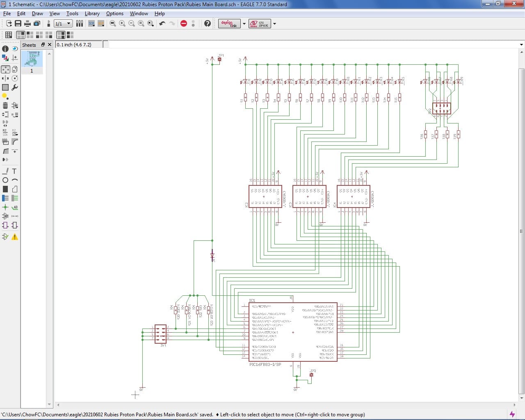525x420 pixels.
Task: Choose the Text tool
Action: click(x=14, y=171)
